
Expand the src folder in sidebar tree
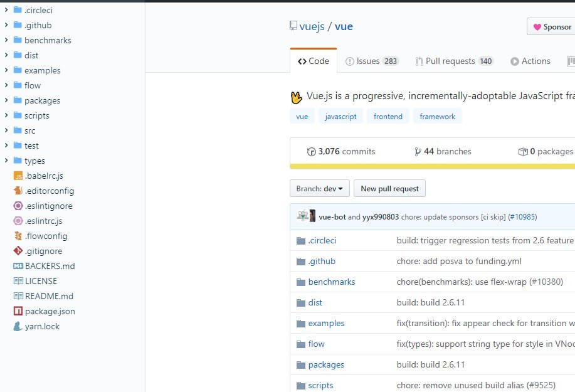click(6, 130)
